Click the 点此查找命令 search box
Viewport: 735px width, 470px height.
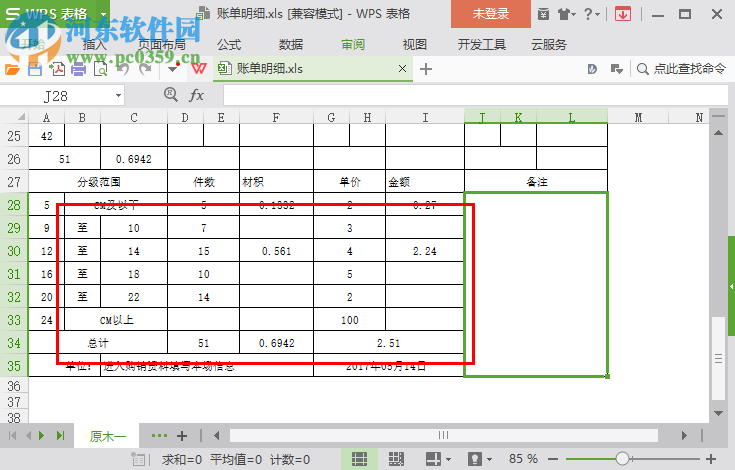(x=681, y=69)
